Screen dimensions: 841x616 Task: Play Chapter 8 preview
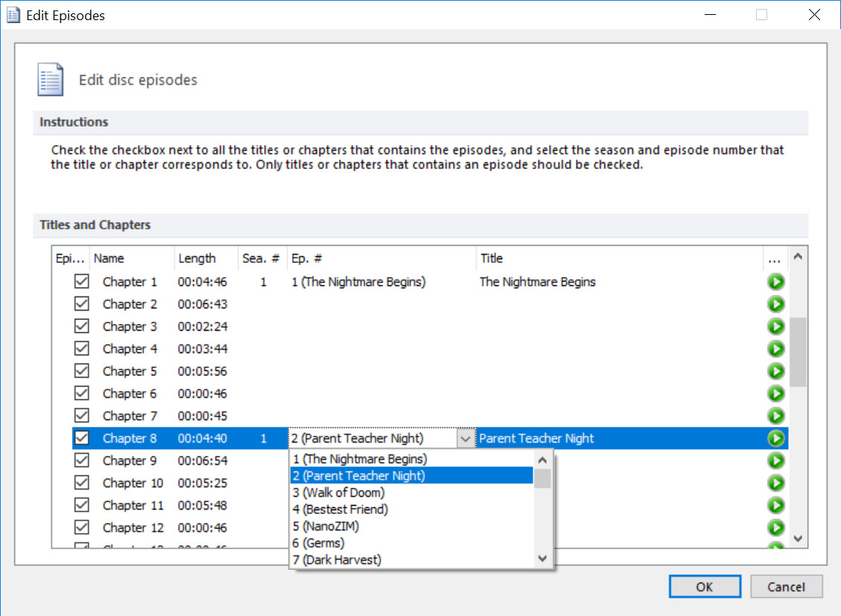click(x=775, y=438)
